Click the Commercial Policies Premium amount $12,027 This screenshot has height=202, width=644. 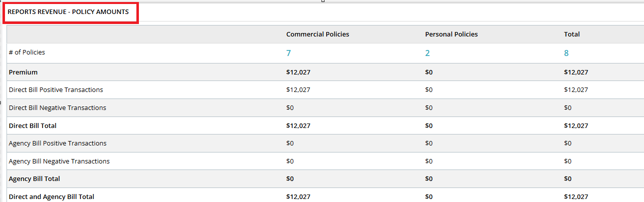pyautogui.click(x=298, y=72)
